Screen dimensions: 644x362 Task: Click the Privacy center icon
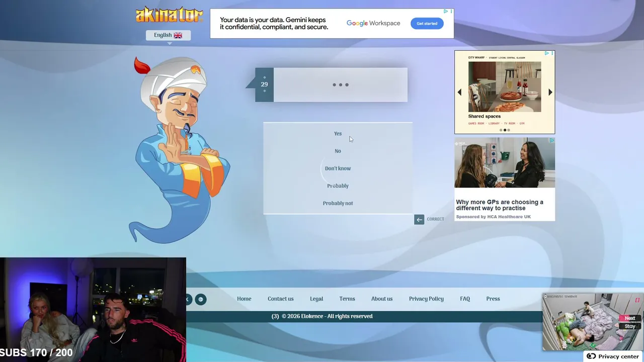point(591,356)
